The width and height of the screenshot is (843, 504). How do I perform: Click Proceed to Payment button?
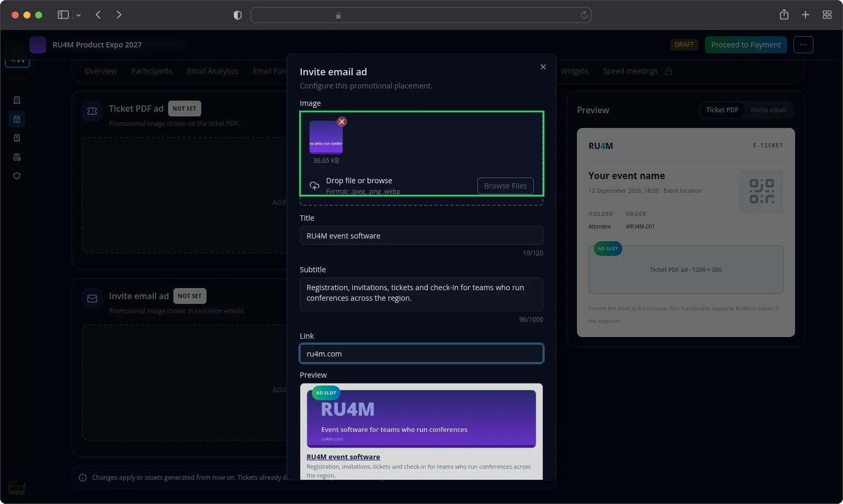coord(746,45)
